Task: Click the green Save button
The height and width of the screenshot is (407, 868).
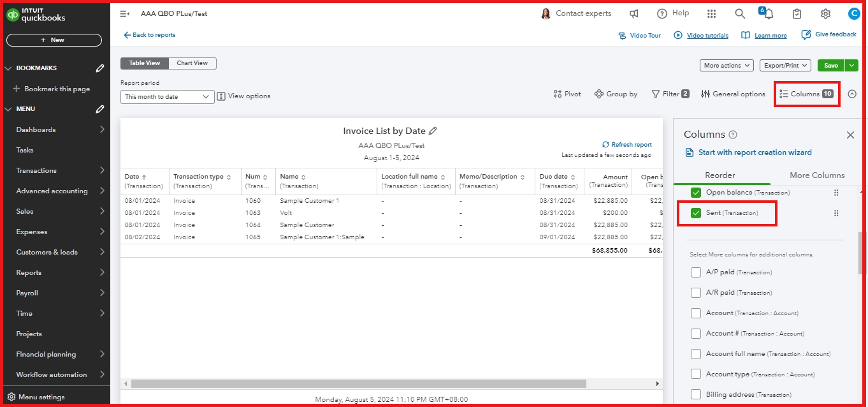Action: (x=830, y=65)
